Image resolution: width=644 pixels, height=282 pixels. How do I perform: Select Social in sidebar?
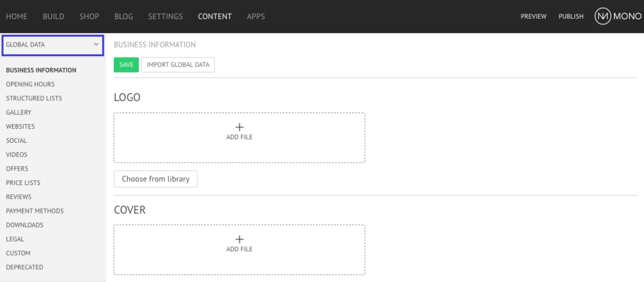click(x=16, y=140)
